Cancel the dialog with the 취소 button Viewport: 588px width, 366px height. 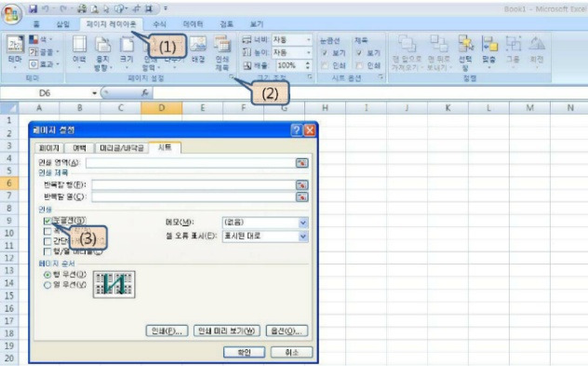[x=291, y=352]
